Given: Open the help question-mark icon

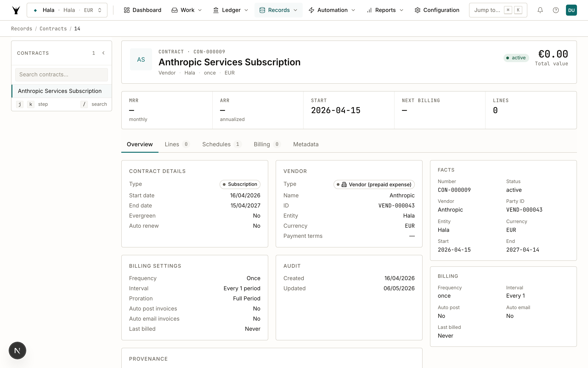Looking at the screenshot, I should 556,10.
